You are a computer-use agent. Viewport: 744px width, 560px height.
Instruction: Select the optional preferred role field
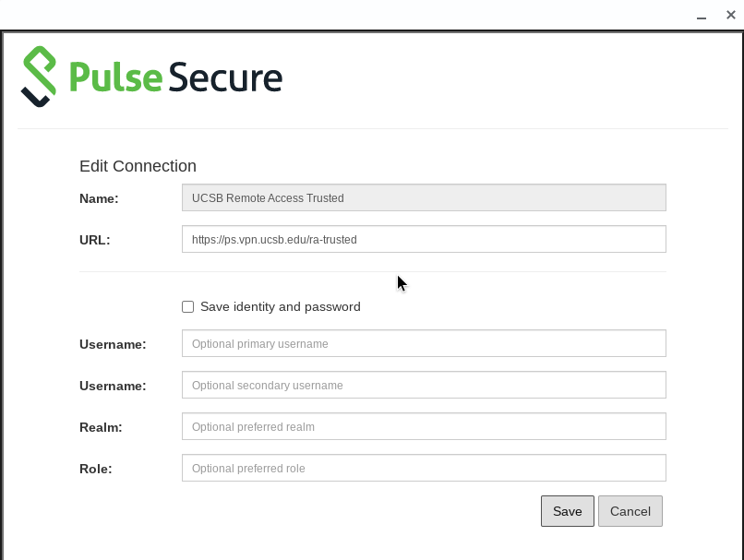click(424, 468)
